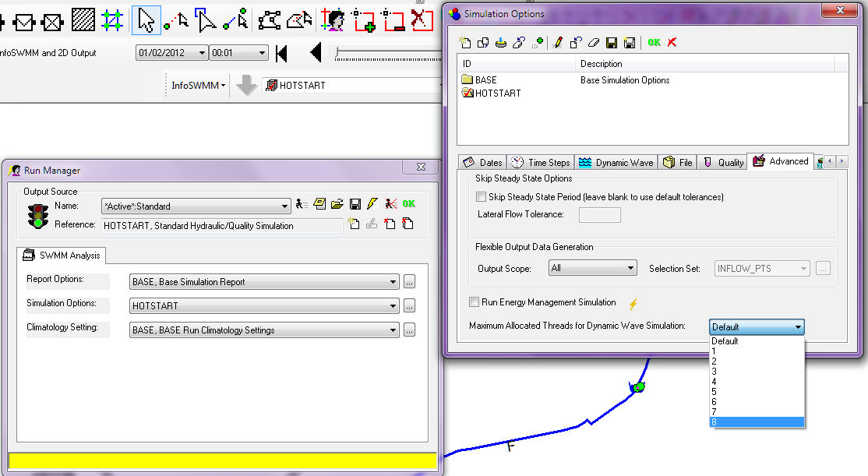Click the rewind-to-start playback button
This screenshot has height=476, width=868.
pos(282,53)
